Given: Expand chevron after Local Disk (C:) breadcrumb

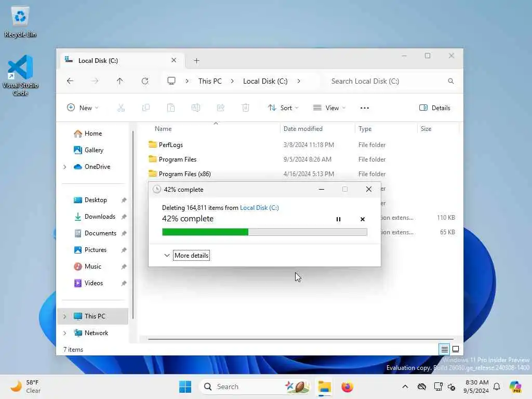Looking at the screenshot, I should [x=299, y=81].
